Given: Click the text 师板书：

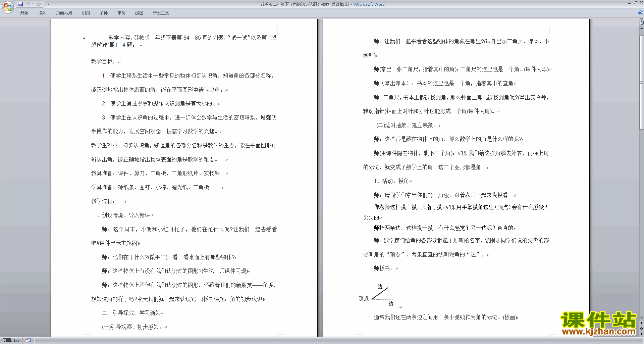Looking at the screenshot, I should [383, 268].
